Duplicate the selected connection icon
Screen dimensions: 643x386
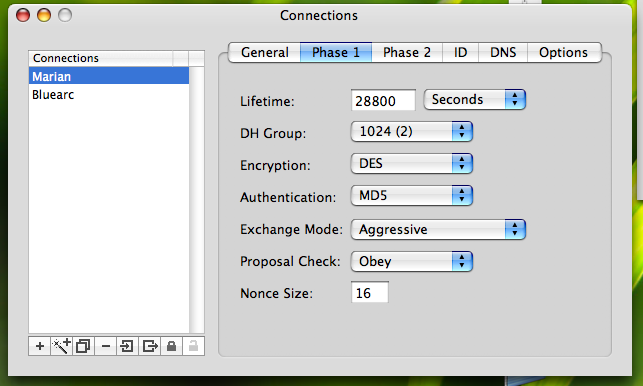click(83, 346)
